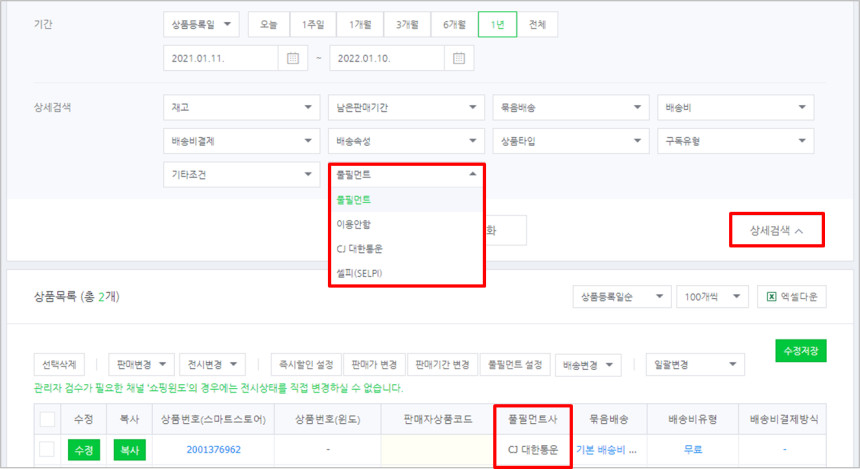Click the 판매기간 변경 button

tap(442, 365)
